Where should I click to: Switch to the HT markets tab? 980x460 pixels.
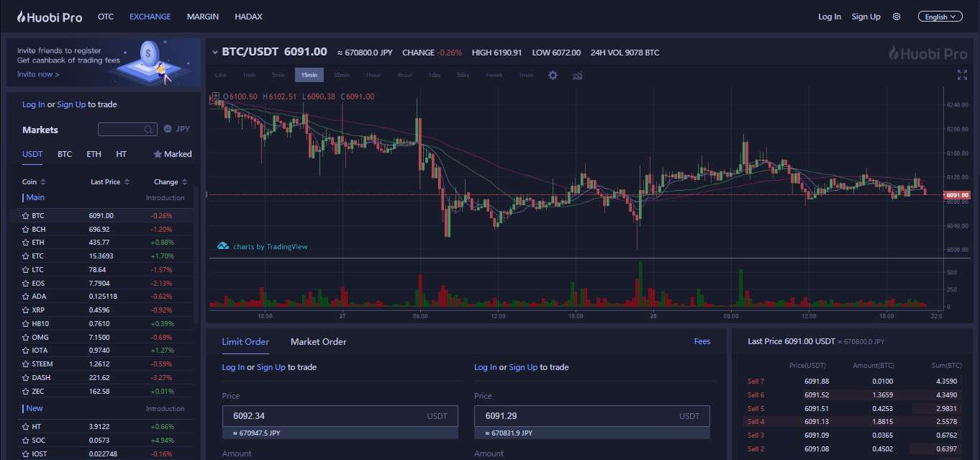[121, 154]
